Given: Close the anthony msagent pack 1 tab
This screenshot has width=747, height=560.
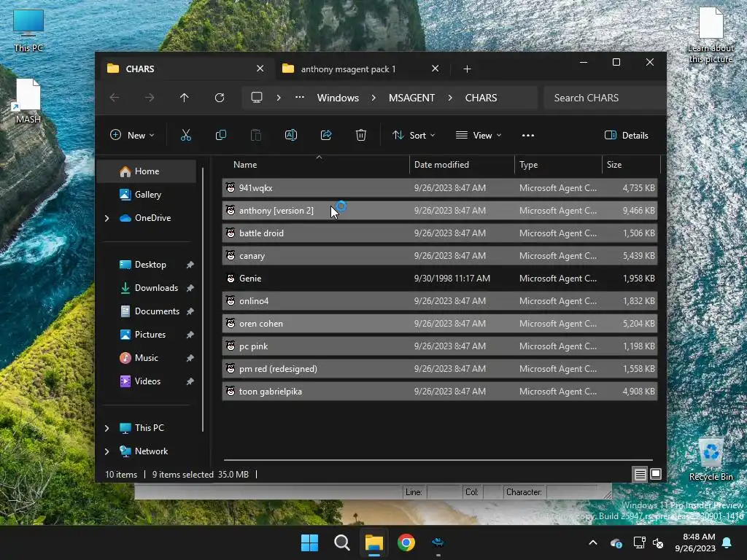Looking at the screenshot, I should click(x=435, y=69).
